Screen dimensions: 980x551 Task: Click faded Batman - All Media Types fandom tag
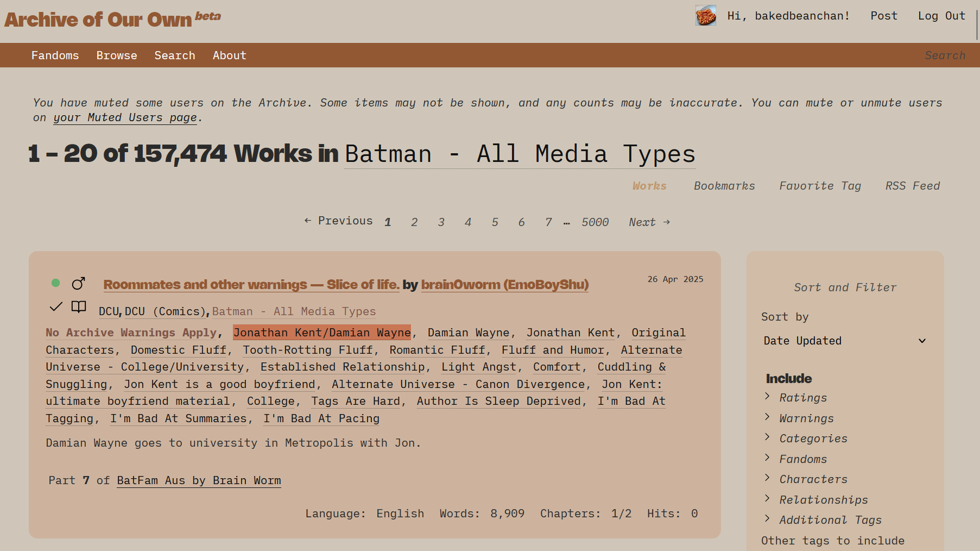(294, 311)
